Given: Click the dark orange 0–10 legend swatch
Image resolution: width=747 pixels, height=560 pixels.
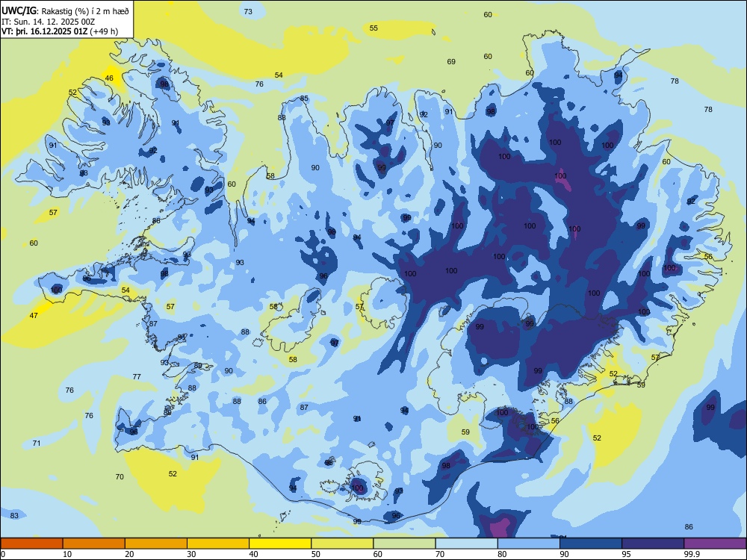Looking at the screenshot, I should pyautogui.click(x=32, y=544).
